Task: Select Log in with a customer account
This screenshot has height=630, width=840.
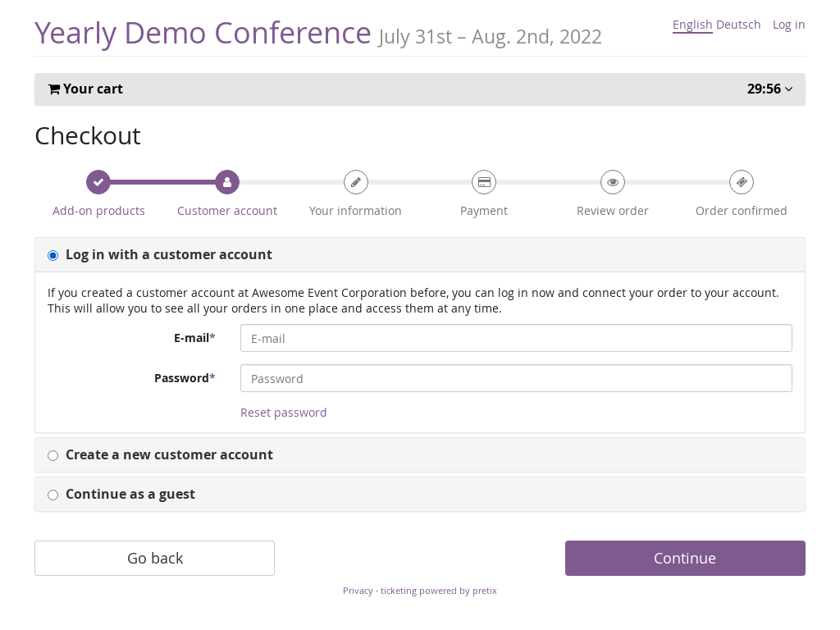Action: click(x=53, y=255)
